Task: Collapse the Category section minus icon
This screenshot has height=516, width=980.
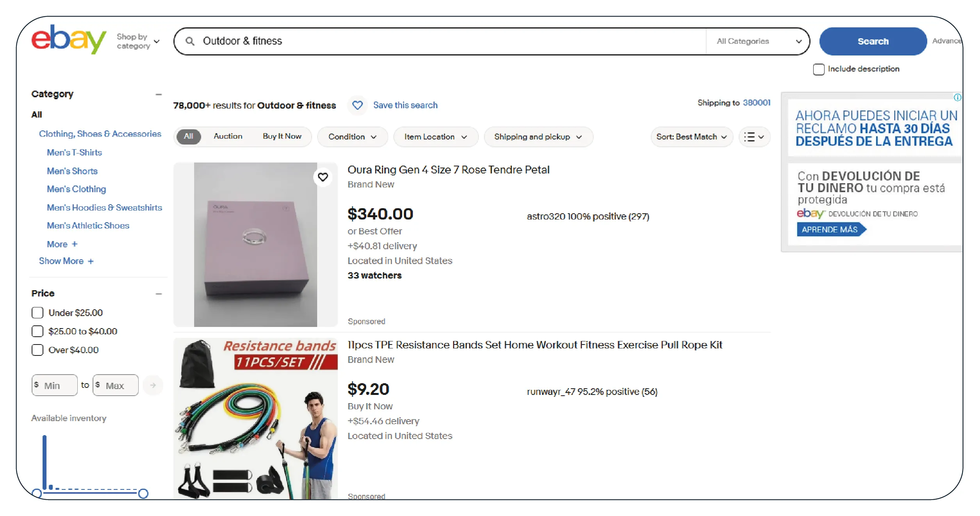Action: [x=159, y=95]
